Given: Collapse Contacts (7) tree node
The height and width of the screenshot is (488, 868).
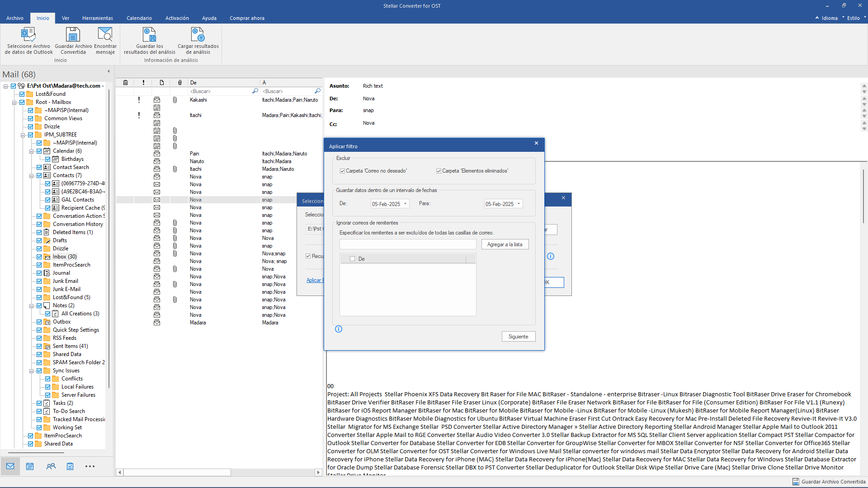Looking at the screenshot, I should point(31,176).
